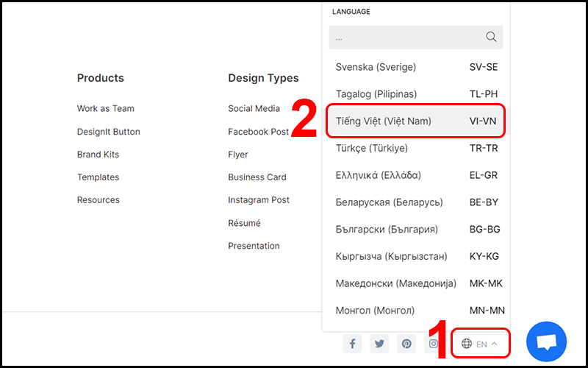Open the Facebook social icon
Screen dimensions: 588x368
(353, 344)
